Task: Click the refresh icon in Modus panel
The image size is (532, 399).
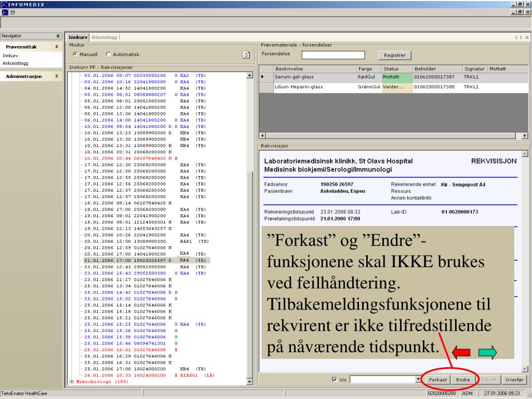Action: pos(246,55)
